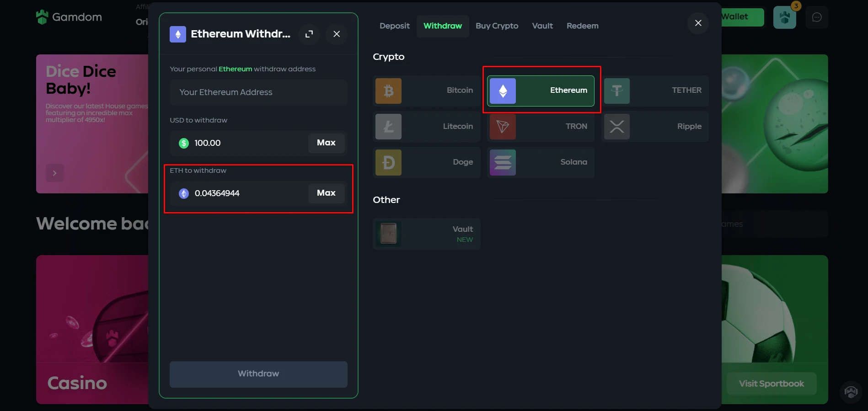
Task: Choose the Litecoin withdrawal option
Action: coord(426,127)
